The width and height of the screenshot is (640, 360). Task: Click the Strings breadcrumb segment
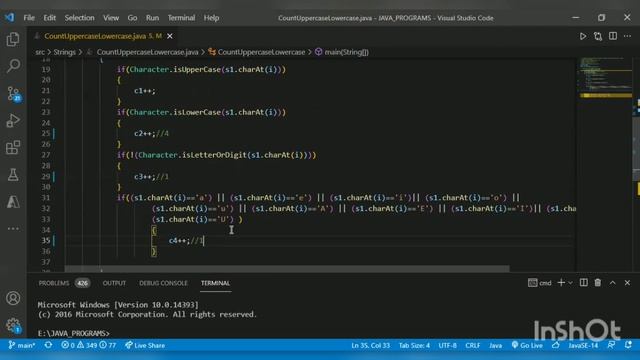pyautogui.click(x=64, y=52)
